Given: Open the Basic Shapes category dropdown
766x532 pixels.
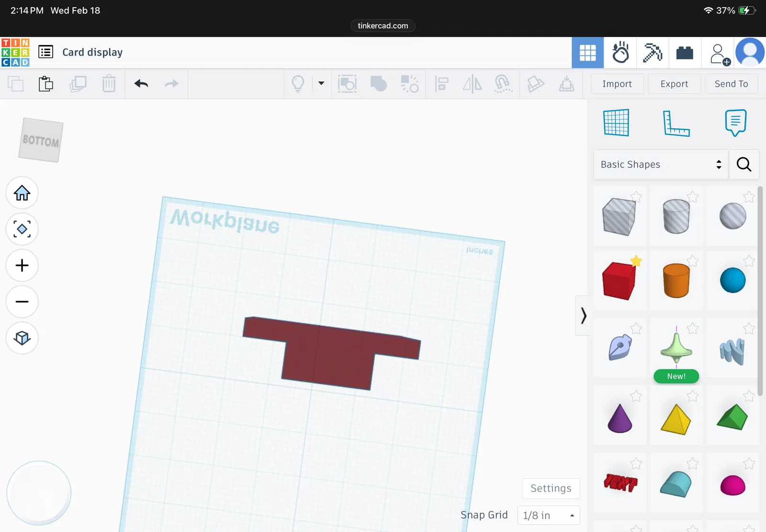Looking at the screenshot, I should 661,164.
